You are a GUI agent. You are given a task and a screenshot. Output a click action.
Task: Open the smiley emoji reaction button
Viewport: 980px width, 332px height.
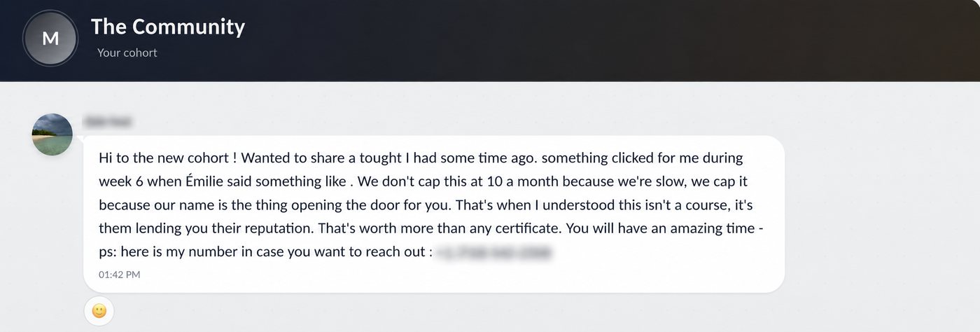[x=99, y=311]
